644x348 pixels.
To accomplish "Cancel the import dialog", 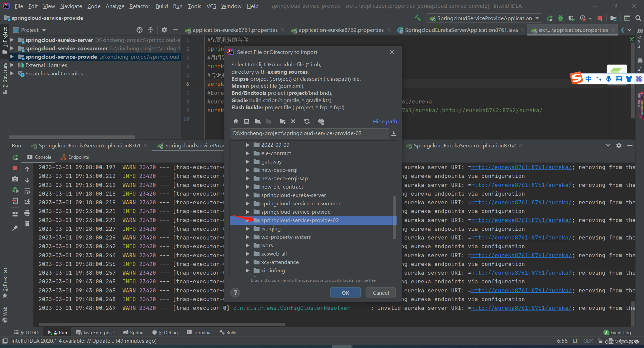I will pyautogui.click(x=381, y=292).
